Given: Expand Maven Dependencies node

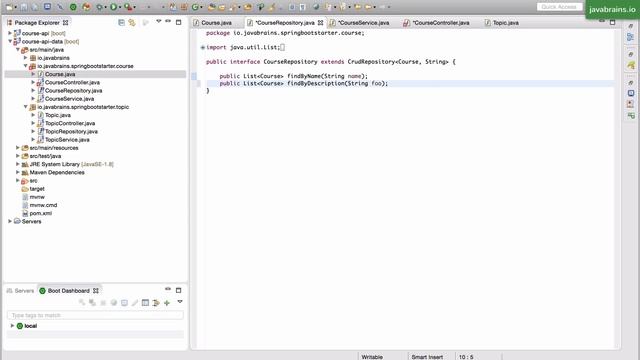Looking at the screenshot, I should tap(18, 172).
